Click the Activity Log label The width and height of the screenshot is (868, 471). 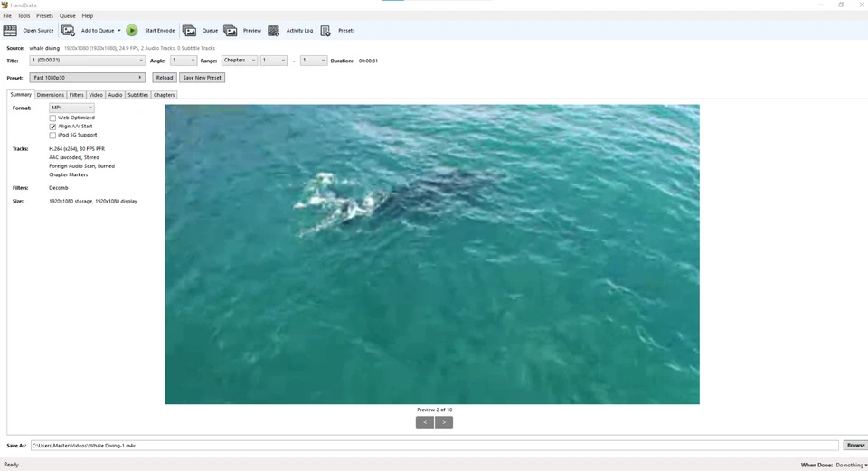point(299,31)
